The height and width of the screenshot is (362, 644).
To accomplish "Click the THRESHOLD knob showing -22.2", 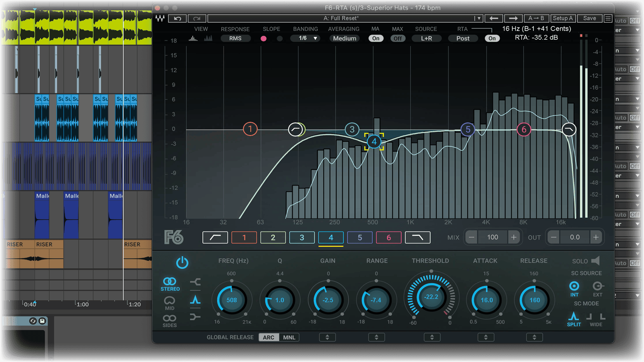I will 431,297.
